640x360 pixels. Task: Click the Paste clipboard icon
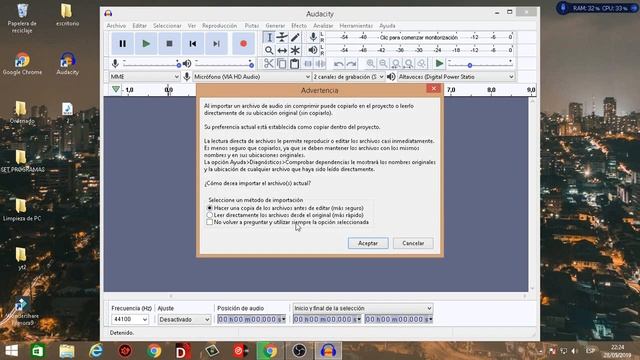pos(294,64)
